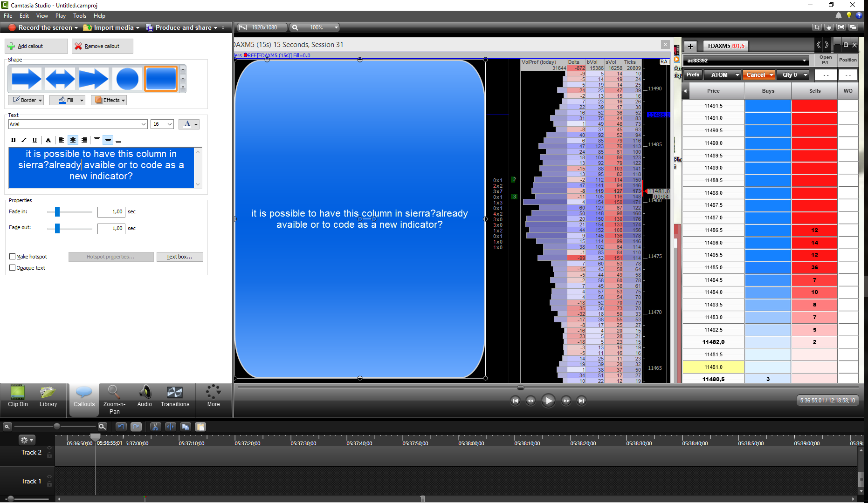Viewport: 868px width, 503px height.
Task: Click the tips lightbulb icon
Action: (x=849, y=15)
